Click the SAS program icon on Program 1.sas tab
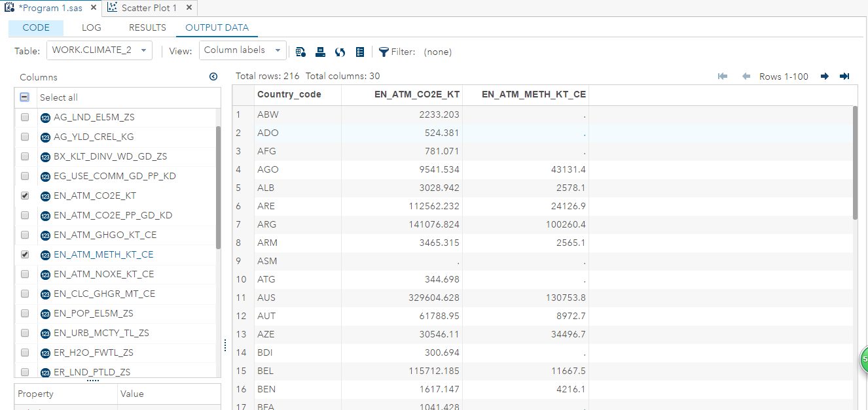This screenshot has height=410, width=868. pos(9,8)
